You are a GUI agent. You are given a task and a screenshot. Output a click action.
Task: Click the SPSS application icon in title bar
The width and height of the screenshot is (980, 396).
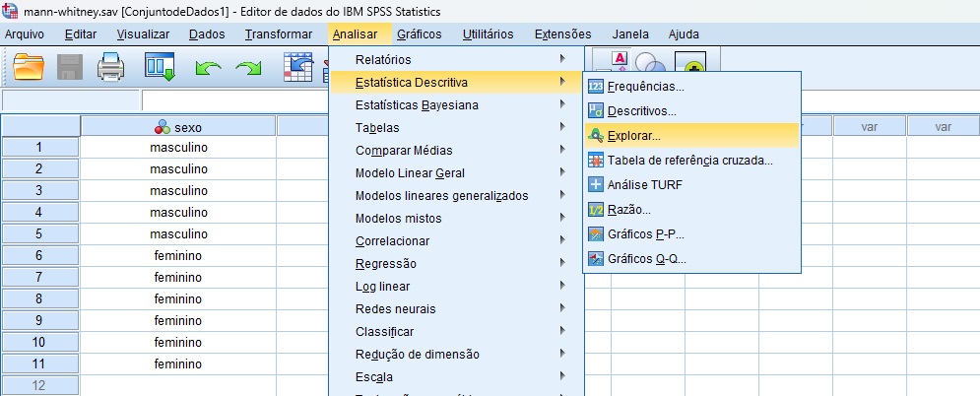point(10,11)
